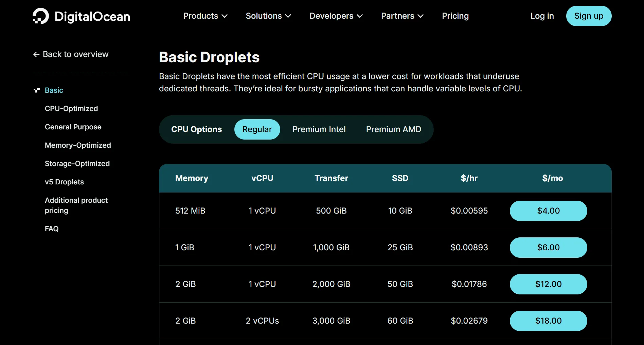644x345 pixels.
Task: Switch to Premium Intel CPU option
Action: [x=319, y=129]
